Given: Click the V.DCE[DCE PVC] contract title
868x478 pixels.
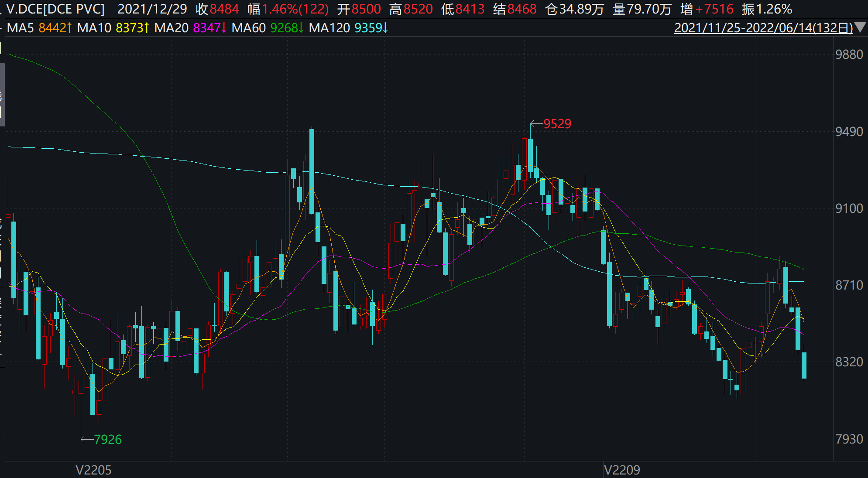Looking at the screenshot, I should (55, 9).
